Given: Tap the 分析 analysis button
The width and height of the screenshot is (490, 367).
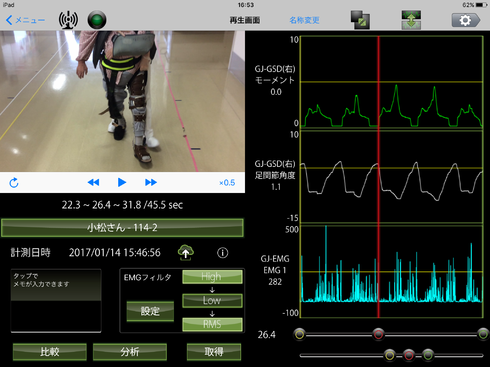Looking at the screenshot, I should tap(130, 352).
